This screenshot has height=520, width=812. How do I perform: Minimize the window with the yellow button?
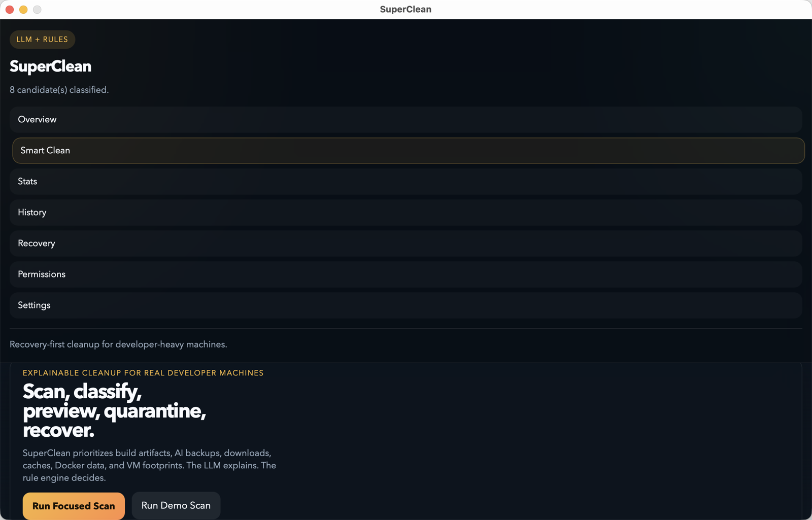point(23,10)
